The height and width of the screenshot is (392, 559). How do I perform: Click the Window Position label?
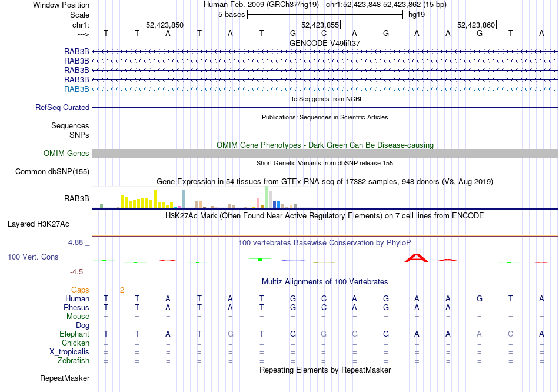click(61, 5)
